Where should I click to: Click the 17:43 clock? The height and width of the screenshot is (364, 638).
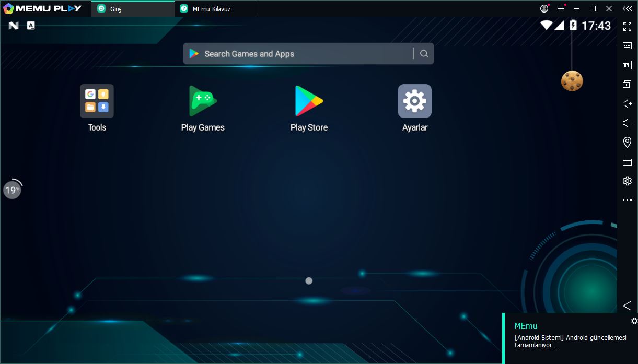click(x=596, y=26)
